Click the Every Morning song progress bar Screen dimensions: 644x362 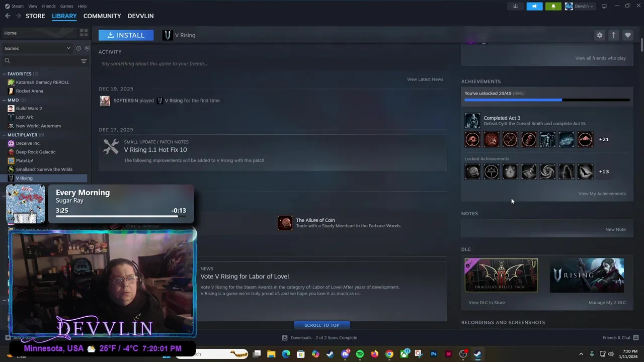pos(121,217)
